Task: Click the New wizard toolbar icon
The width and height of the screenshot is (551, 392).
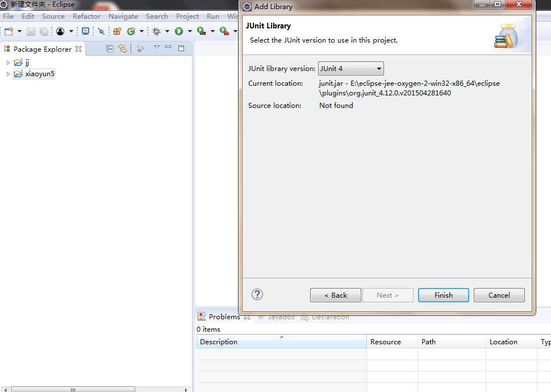Action: (9, 31)
